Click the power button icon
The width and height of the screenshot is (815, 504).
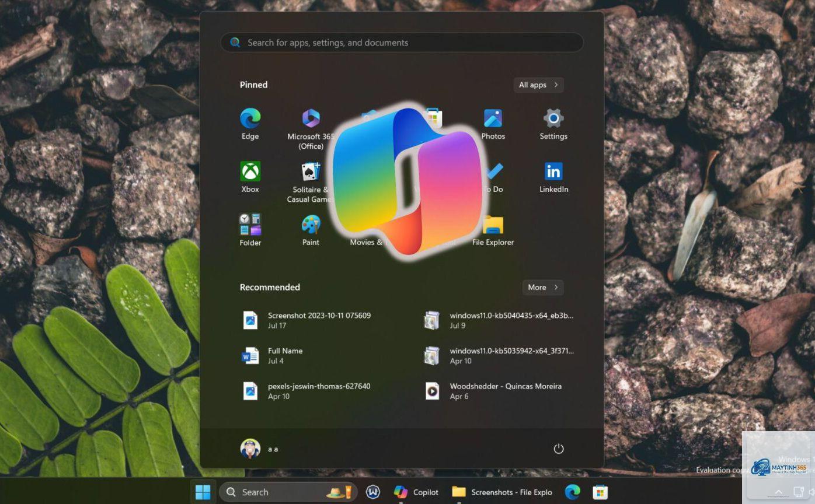click(559, 449)
